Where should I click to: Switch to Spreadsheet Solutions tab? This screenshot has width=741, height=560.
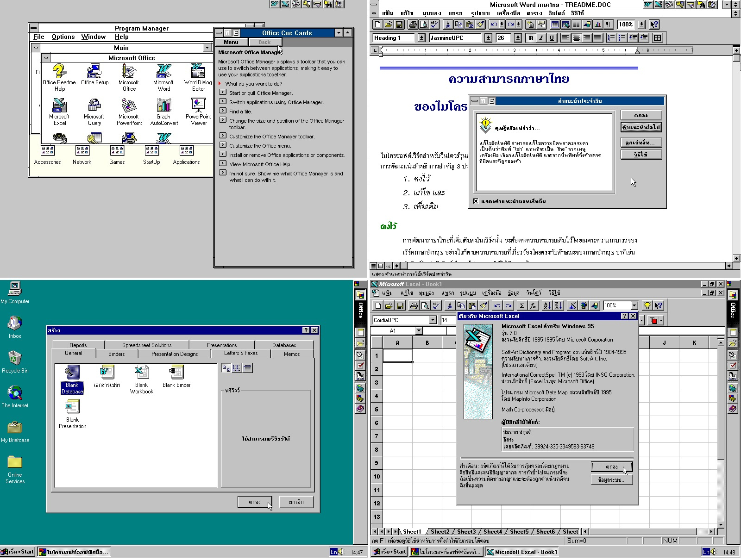(x=147, y=345)
